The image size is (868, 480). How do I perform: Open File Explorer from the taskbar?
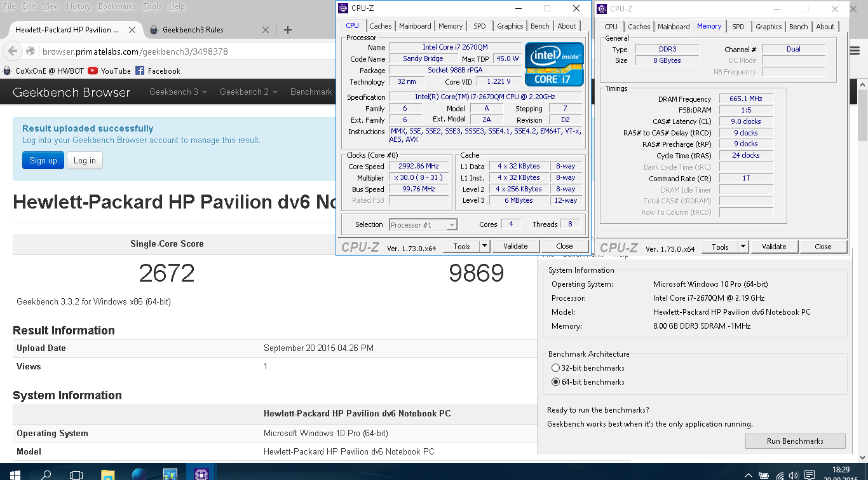pyautogui.click(x=109, y=474)
